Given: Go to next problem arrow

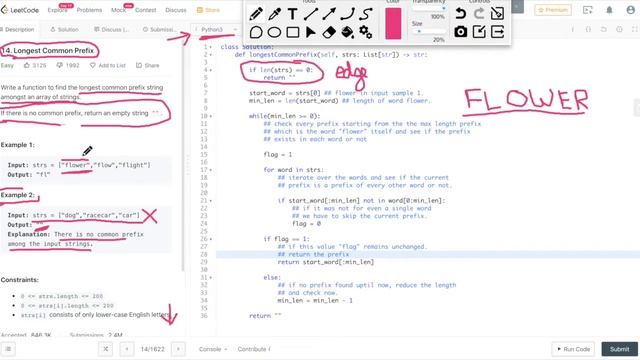Looking at the screenshot, I should (x=178, y=349).
